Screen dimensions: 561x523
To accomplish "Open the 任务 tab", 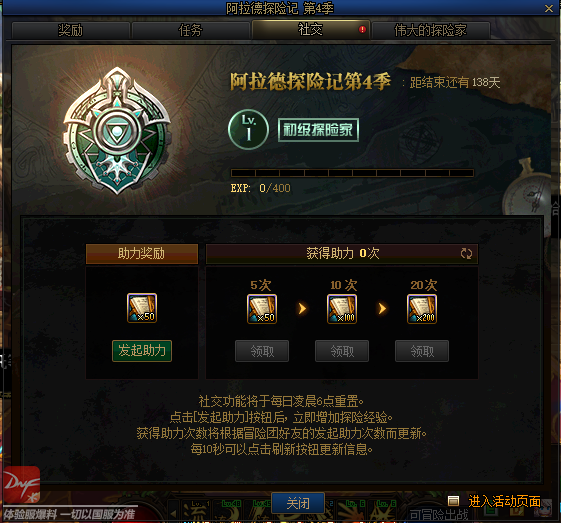I will click(190, 30).
